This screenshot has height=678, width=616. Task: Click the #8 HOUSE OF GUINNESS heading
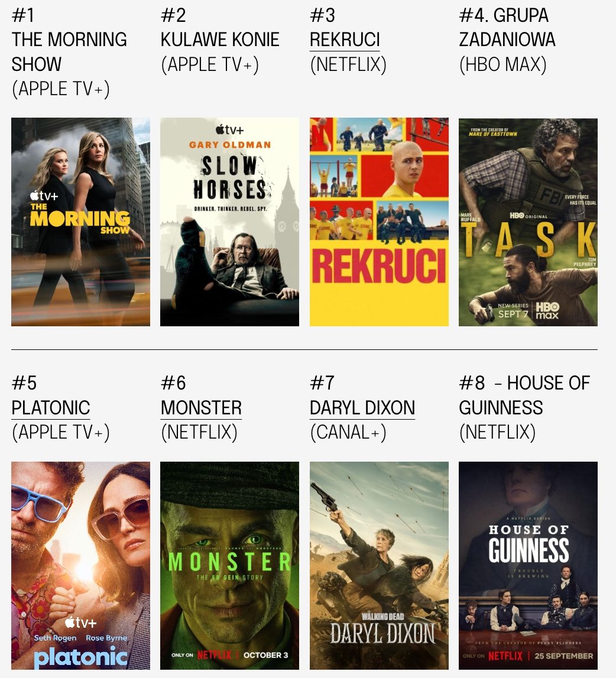point(524,408)
